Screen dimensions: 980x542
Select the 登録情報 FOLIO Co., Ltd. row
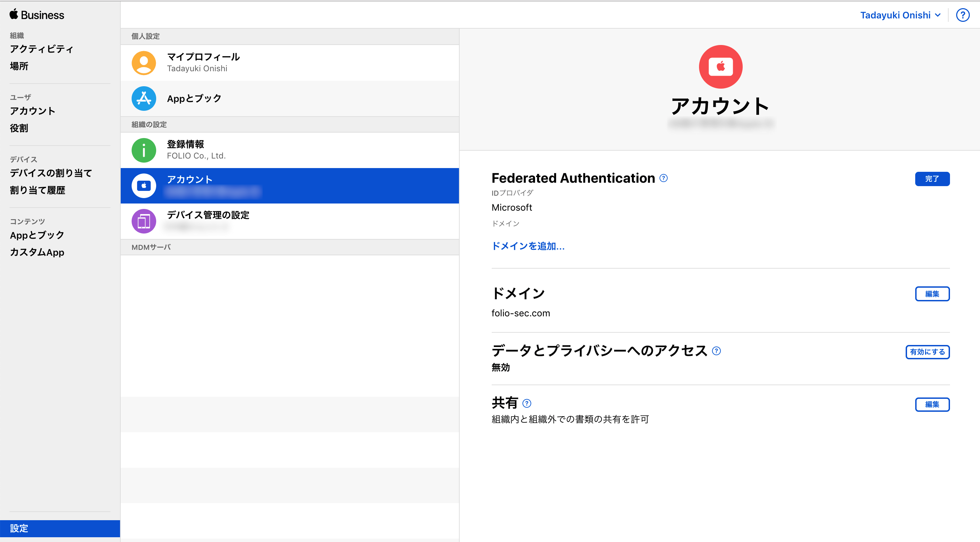pos(289,150)
